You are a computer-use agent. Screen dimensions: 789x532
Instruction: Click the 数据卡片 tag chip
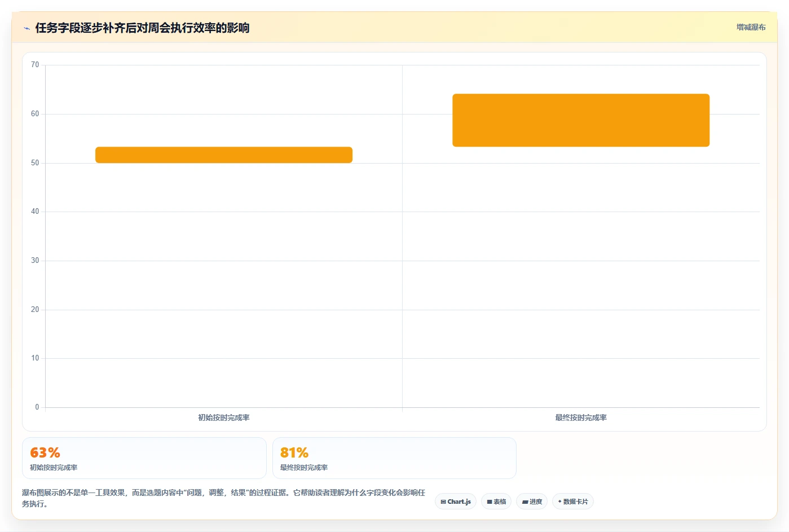coord(573,502)
